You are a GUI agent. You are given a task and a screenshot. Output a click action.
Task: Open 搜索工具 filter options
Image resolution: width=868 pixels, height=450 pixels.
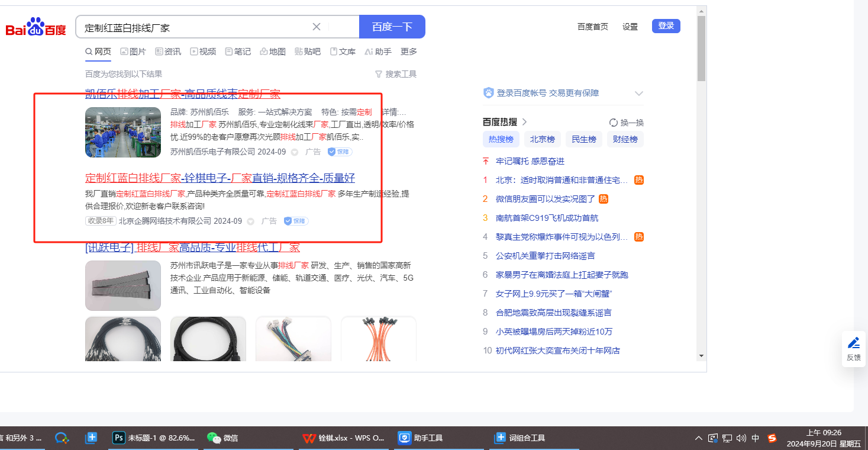pyautogui.click(x=396, y=74)
